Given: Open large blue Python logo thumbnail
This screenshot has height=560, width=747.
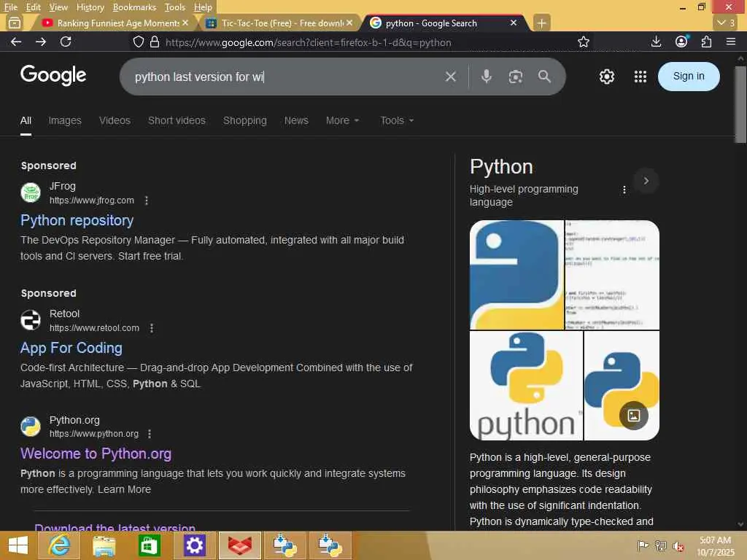Looking at the screenshot, I should [x=516, y=275].
